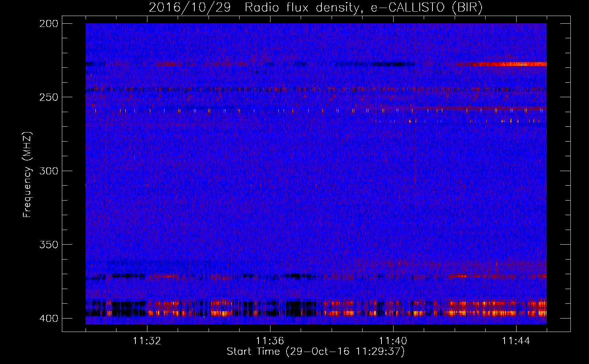Screen dimensions: 589x364
Task: Click the Start Time axis label
Action: [x=316, y=352]
